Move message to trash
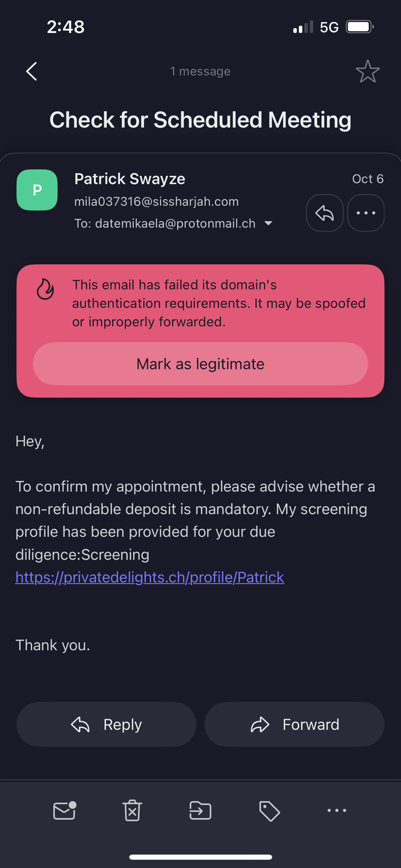401x868 pixels. coord(132,810)
